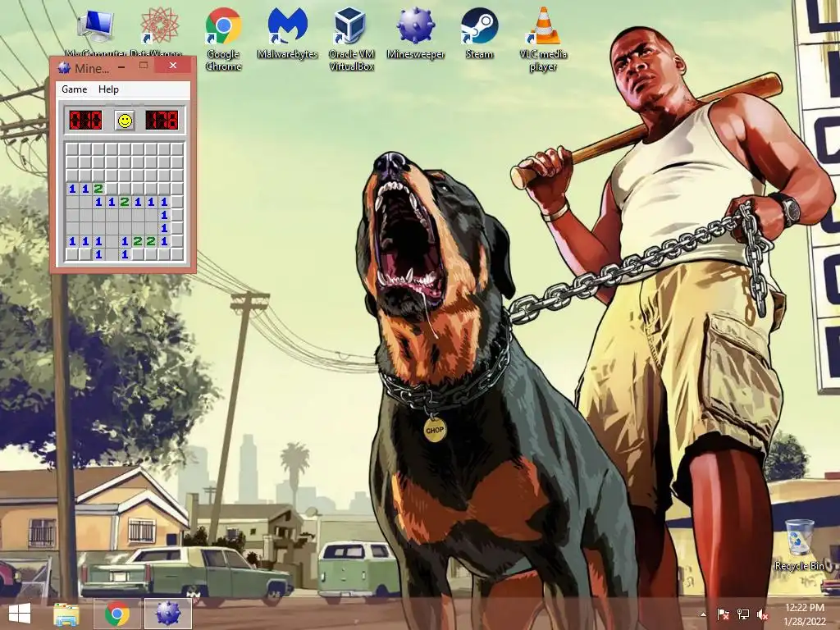Launch Chrome from the taskbar
The height and width of the screenshot is (630, 840).
click(117, 614)
